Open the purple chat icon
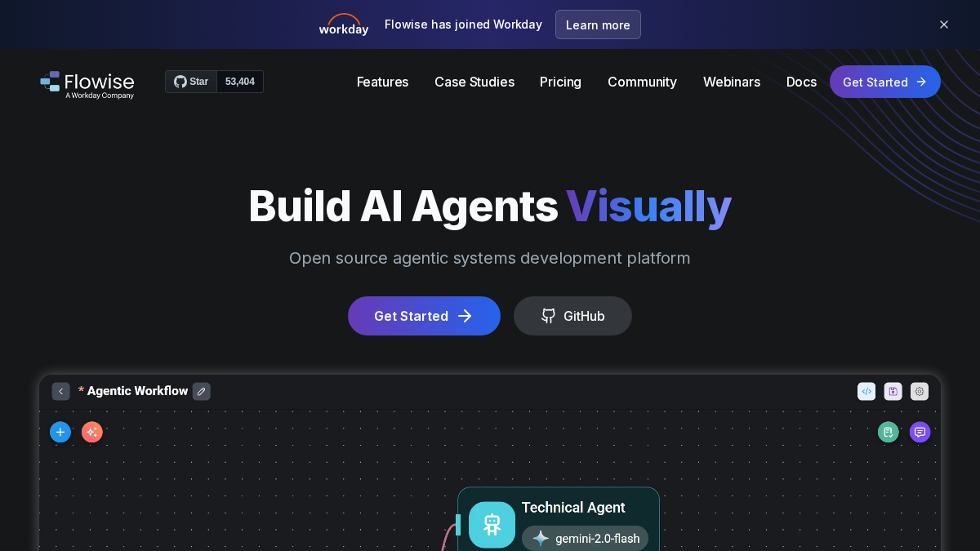This screenshot has height=551, width=980. pos(920,432)
